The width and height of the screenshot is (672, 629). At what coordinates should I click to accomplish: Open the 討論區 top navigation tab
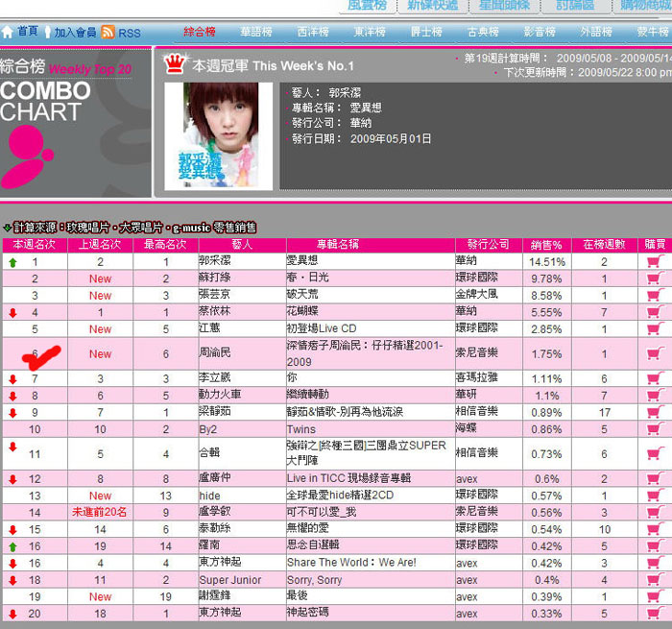click(x=575, y=6)
